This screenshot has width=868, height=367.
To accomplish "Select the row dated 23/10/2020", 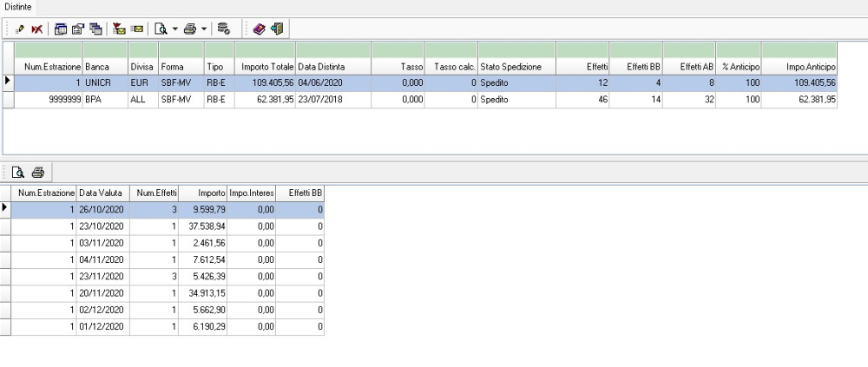I will click(x=102, y=225).
